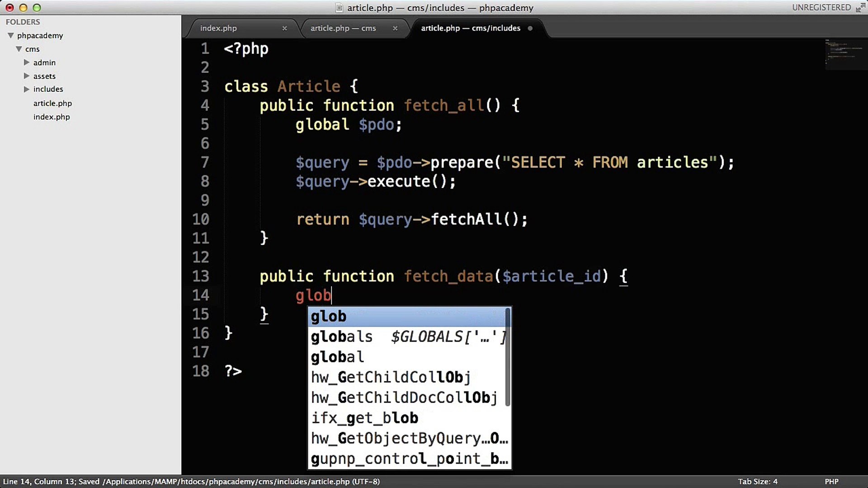
Task: Open PHP syntax selector in status bar
Action: click(831, 482)
